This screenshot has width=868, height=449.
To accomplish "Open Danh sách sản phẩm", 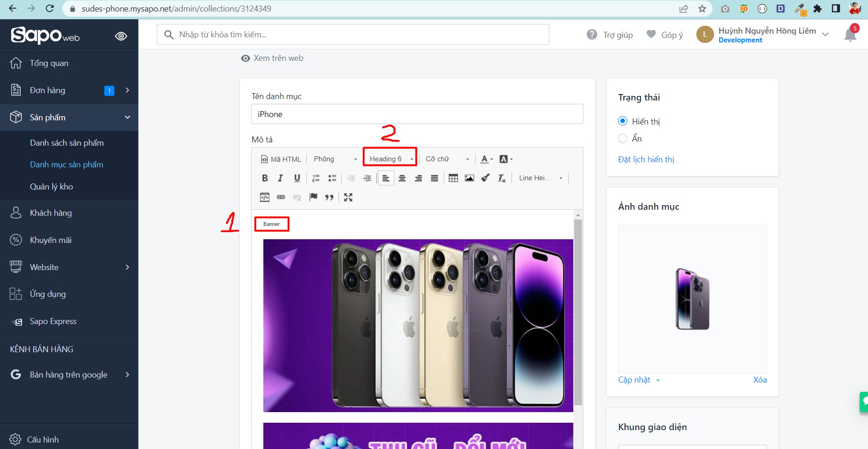I will tap(67, 143).
